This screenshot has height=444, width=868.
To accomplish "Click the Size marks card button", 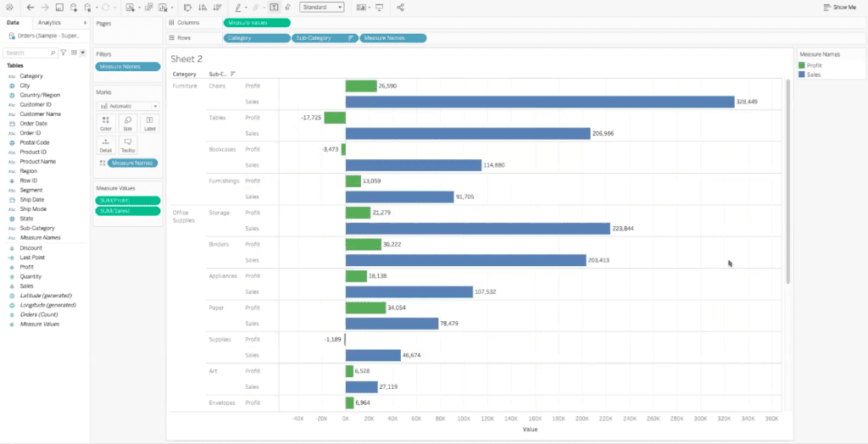I will click(x=128, y=123).
